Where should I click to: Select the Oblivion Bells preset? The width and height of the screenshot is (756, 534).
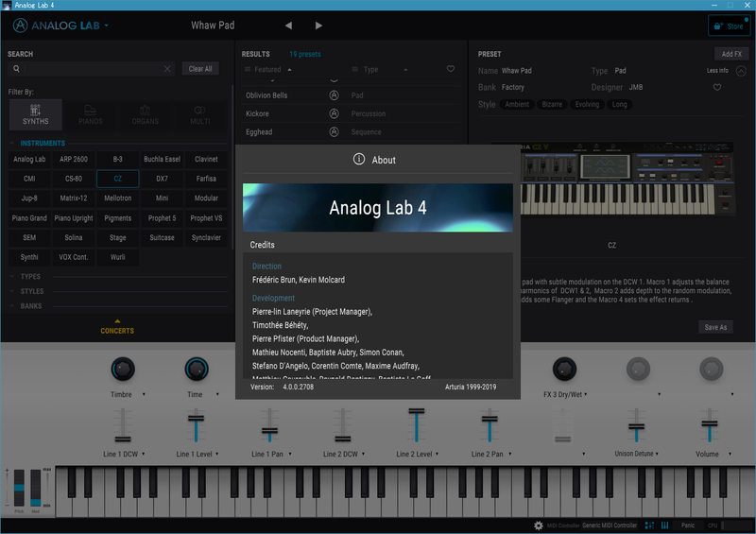[352, 95]
